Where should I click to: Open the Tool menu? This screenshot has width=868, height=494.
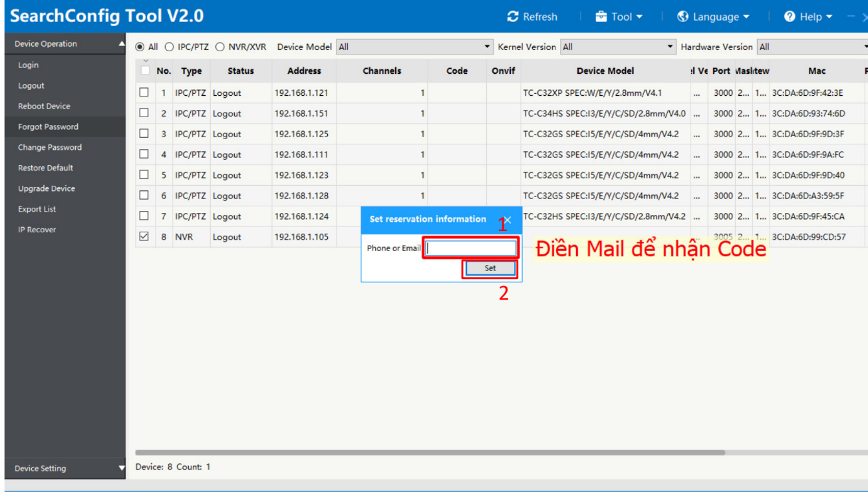[x=619, y=17]
